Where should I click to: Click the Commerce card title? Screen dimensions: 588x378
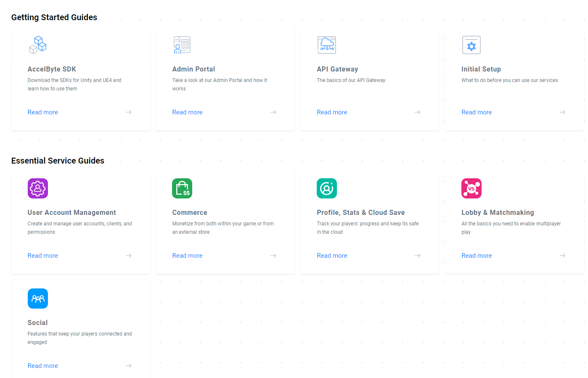[190, 213]
